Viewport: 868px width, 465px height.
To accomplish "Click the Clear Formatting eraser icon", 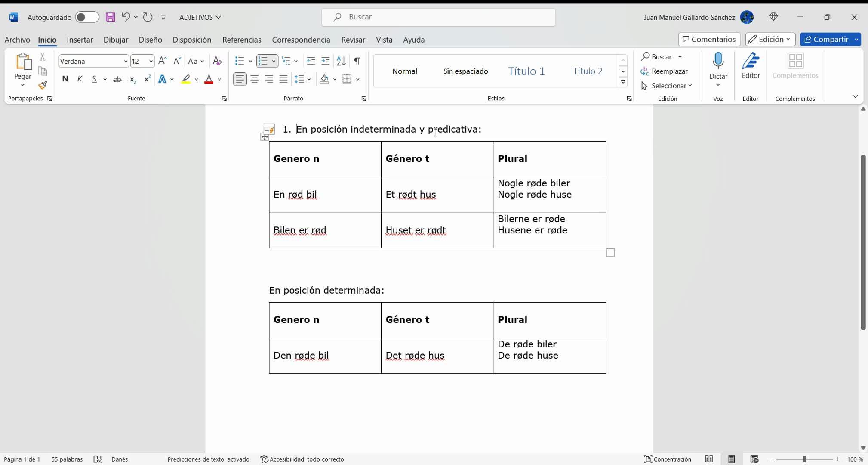I will (x=217, y=61).
